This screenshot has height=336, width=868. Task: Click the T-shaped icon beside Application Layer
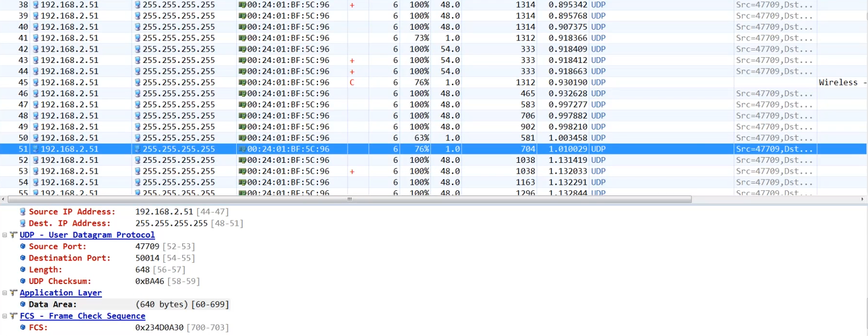(x=14, y=293)
